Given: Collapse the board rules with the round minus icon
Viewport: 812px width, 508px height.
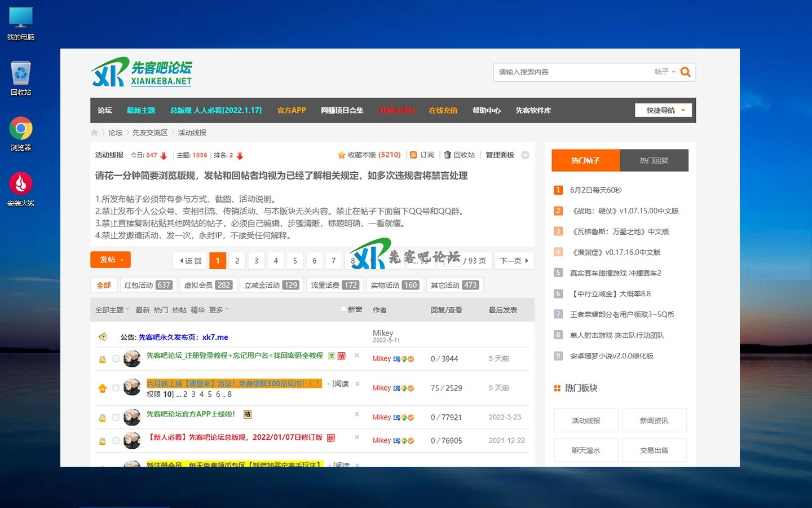Looking at the screenshot, I should [x=525, y=155].
